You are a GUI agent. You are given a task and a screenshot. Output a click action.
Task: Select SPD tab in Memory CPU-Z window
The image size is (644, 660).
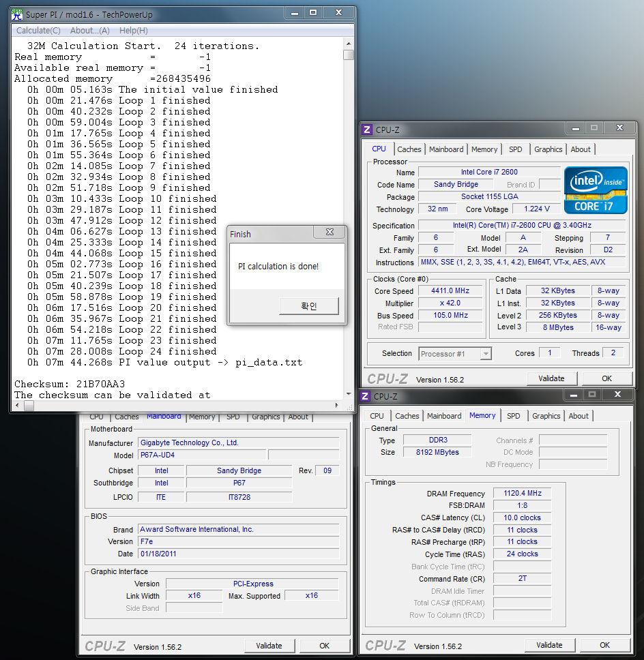[513, 416]
